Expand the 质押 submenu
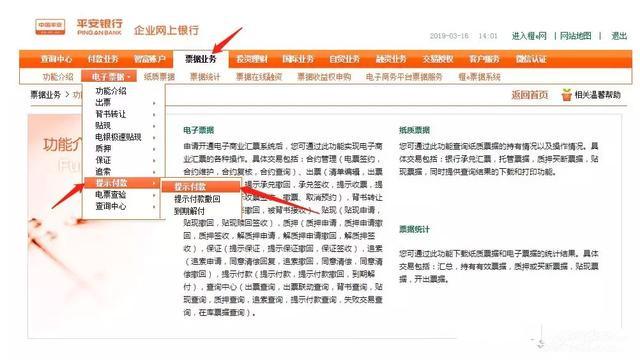The image size is (640, 360). (124, 148)
